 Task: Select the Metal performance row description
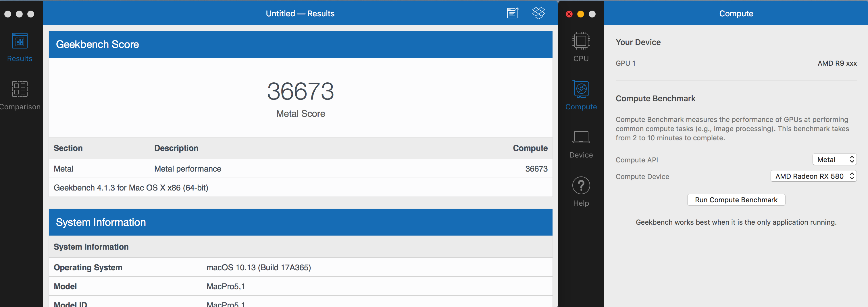pos(188,169)
